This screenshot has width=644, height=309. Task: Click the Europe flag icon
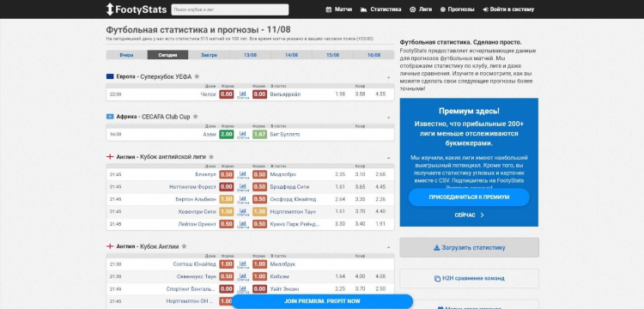click(110, 76)
